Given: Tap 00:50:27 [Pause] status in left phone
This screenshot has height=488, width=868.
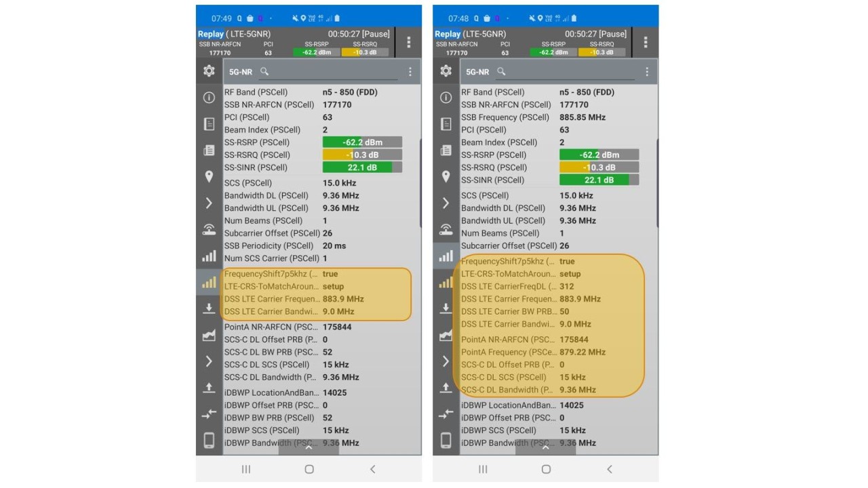Looking at the screenshot, I should (359, 34).
